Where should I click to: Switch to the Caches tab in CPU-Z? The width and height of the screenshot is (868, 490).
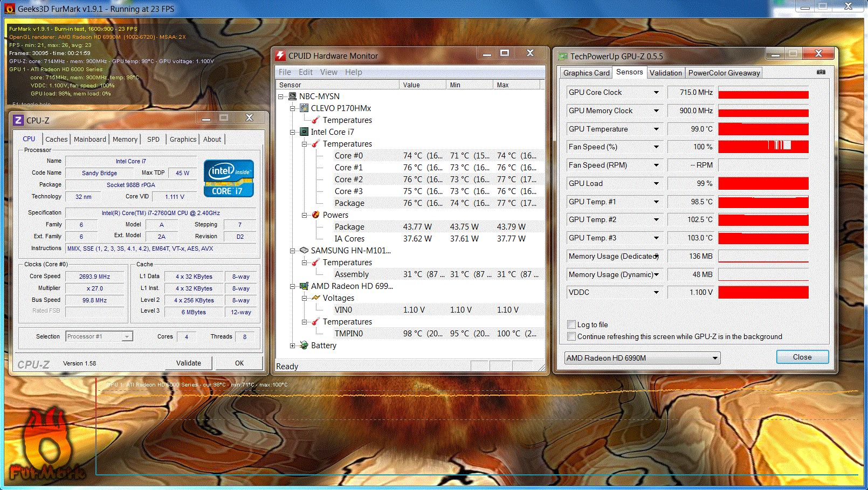pos(57,139)
